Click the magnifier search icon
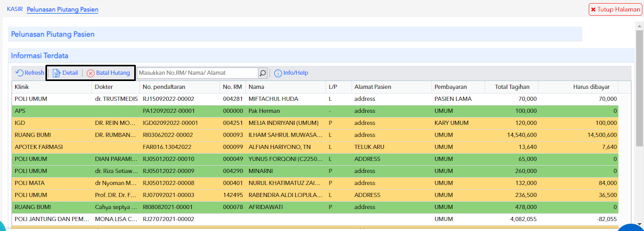 coord(263,73)
